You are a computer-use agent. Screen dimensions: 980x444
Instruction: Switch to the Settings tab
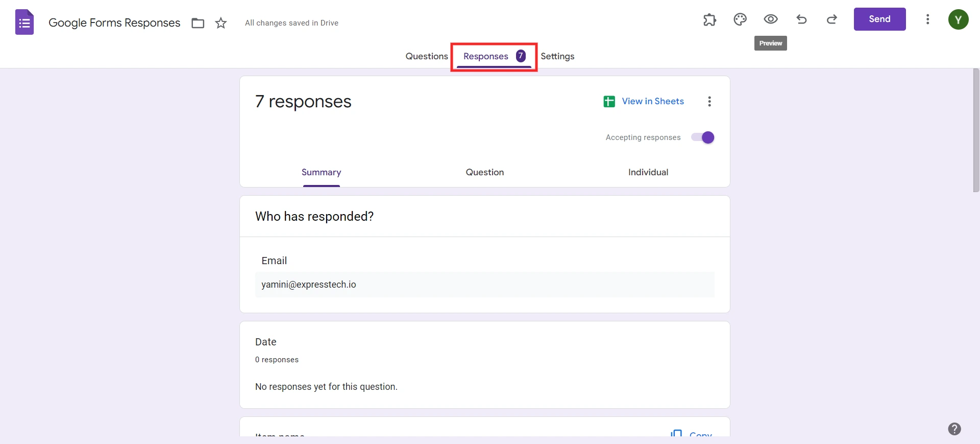pos(557,56)
